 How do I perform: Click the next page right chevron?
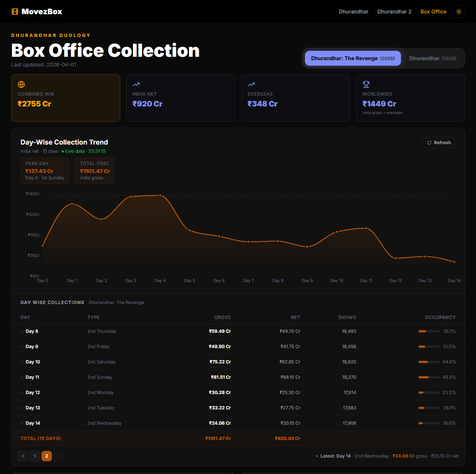pos(59,456)
